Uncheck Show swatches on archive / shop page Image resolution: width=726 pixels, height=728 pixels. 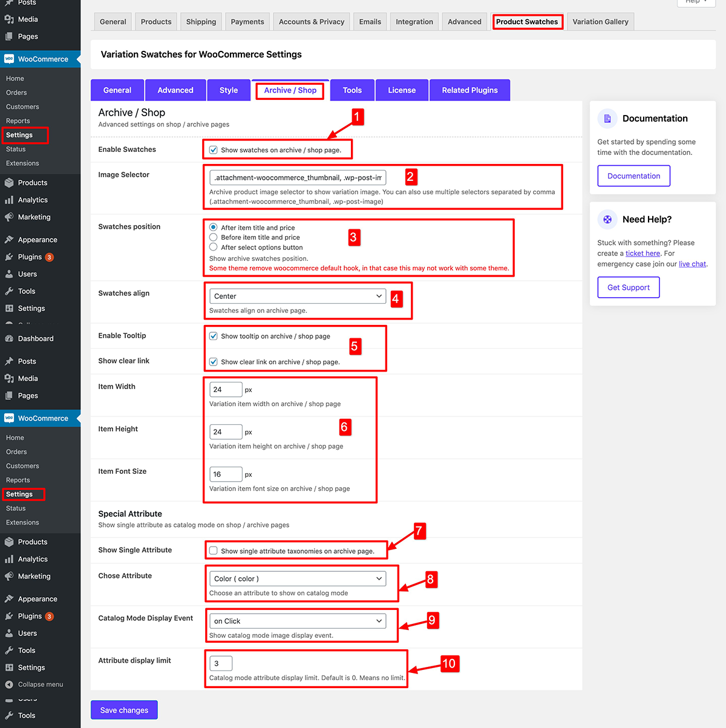[x=214, y=150]
